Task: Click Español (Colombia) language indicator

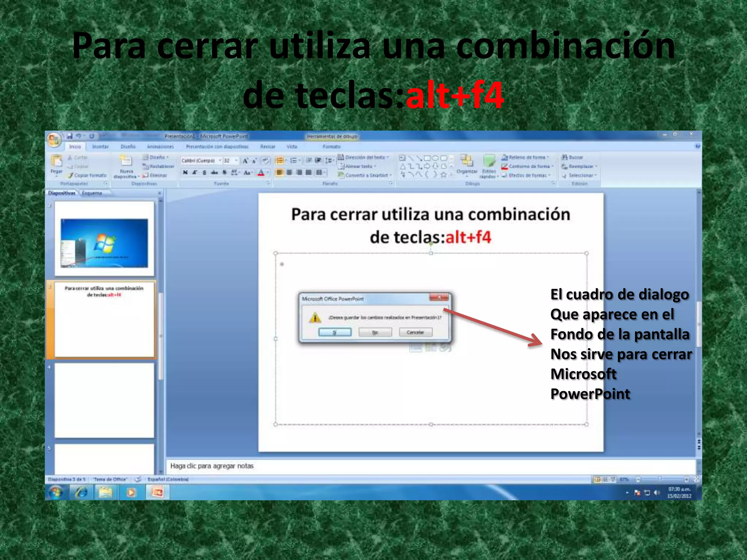Action: pyautogui.click(x=168, y=479)
